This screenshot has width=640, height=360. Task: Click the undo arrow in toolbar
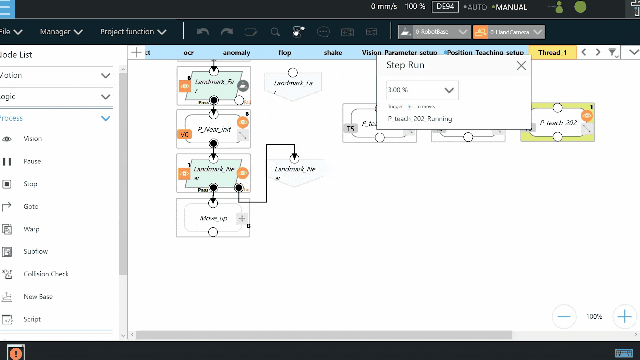(x=202, y=32)
